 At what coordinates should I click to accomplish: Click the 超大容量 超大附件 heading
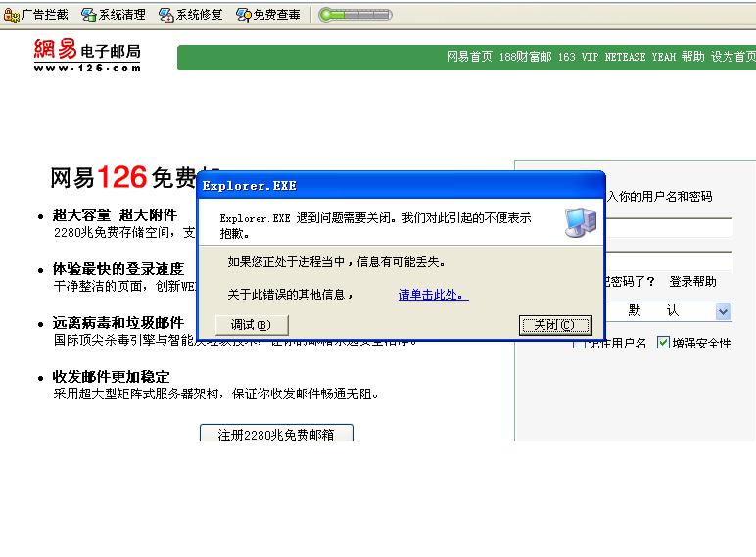(x=115, y=214)
